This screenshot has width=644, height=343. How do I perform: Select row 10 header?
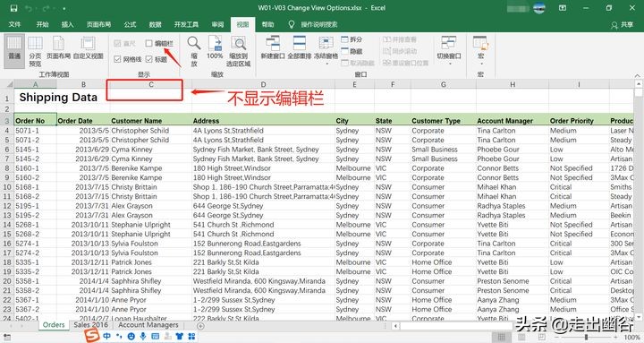(7, 187)
